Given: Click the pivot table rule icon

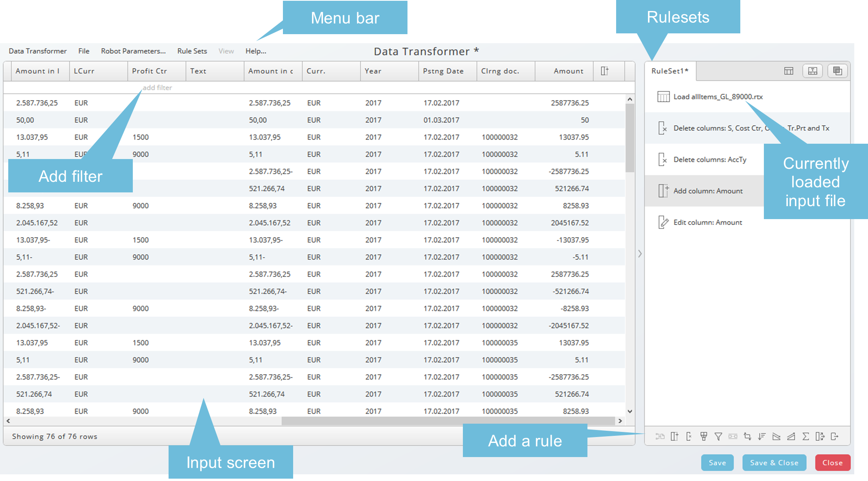Looking at the screenshot, I should coord(704,437).
